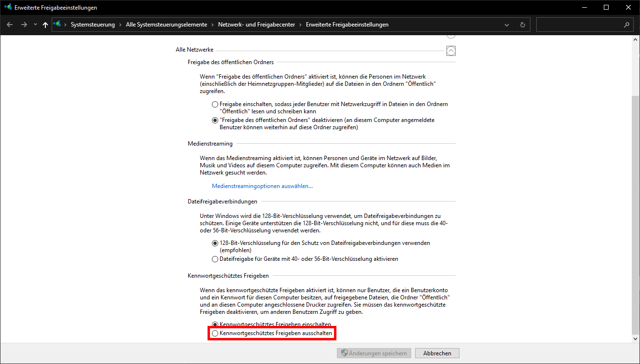
Task: Go forward with the right arrow
Action: [x=24, y=25]
